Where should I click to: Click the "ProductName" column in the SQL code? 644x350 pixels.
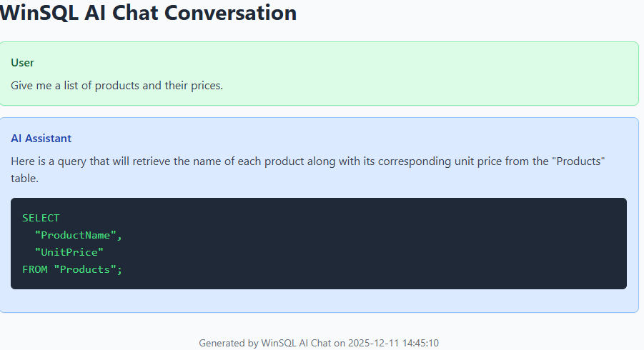[79, 235]
